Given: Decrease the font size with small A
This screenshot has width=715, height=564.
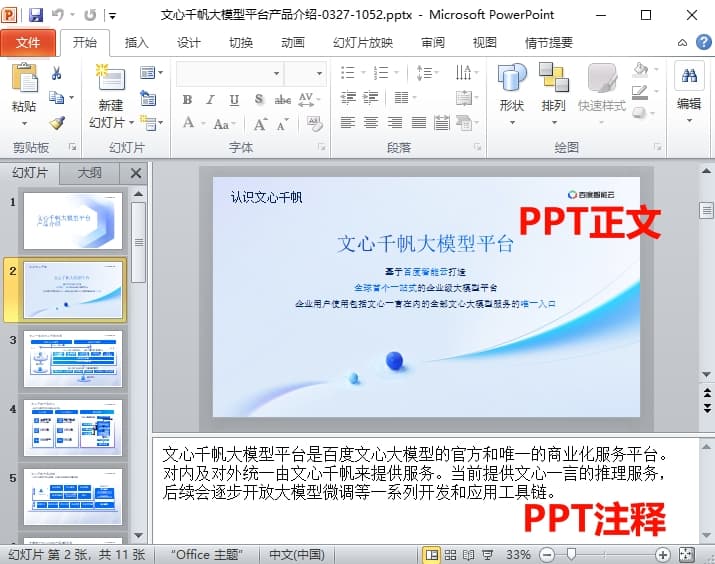Looking at the screenshot, I should [x=282, y=124].
